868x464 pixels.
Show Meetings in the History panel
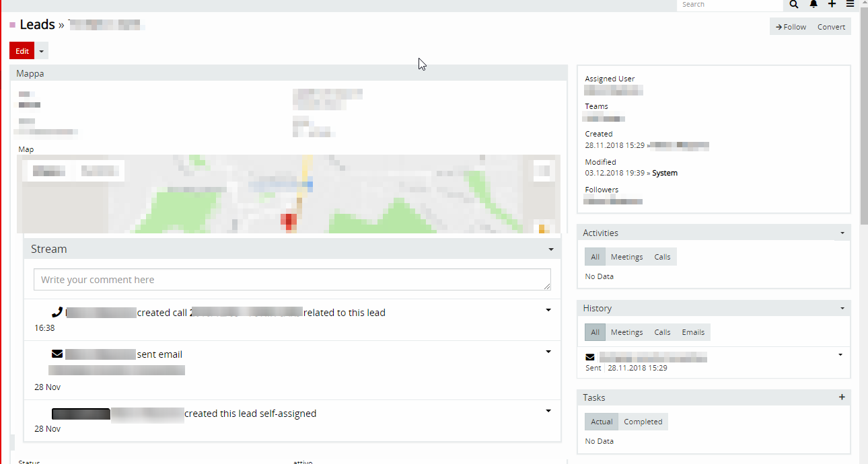point(626,332)
